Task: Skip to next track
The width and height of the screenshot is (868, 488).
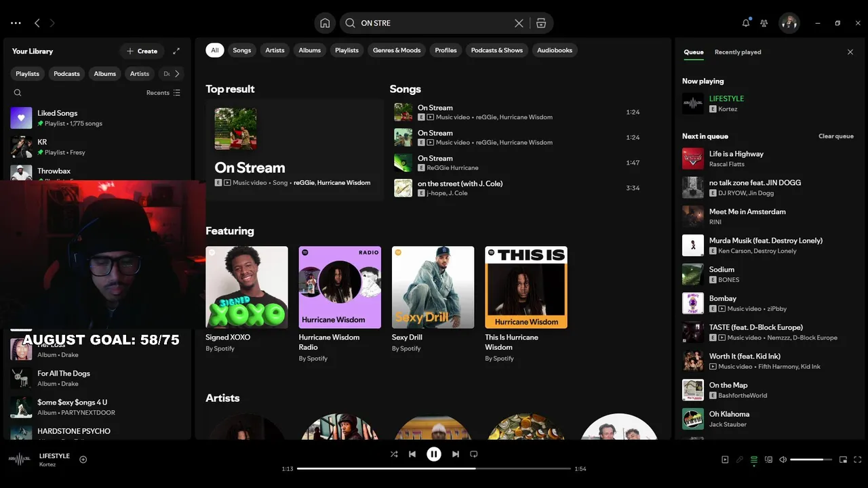Action: 456,454
